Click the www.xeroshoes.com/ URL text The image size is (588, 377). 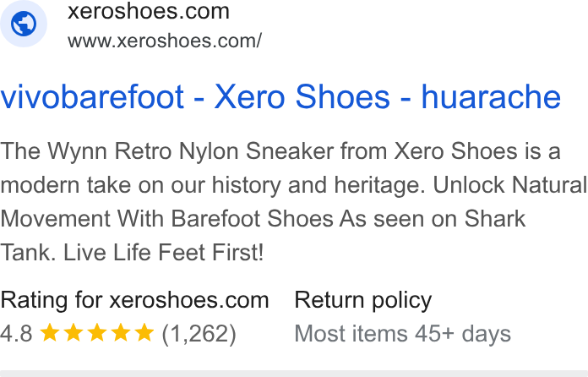[165, 41]
